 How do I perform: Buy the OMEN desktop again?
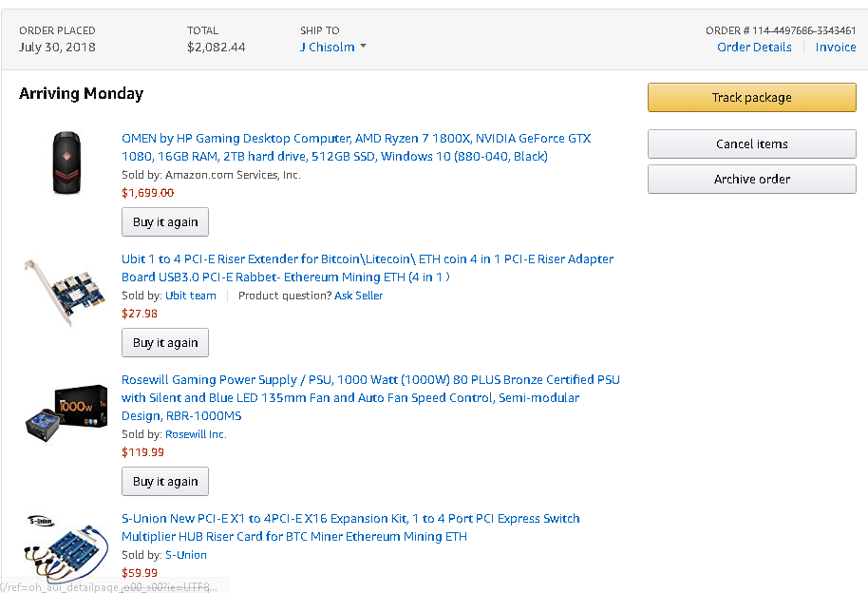165,222
